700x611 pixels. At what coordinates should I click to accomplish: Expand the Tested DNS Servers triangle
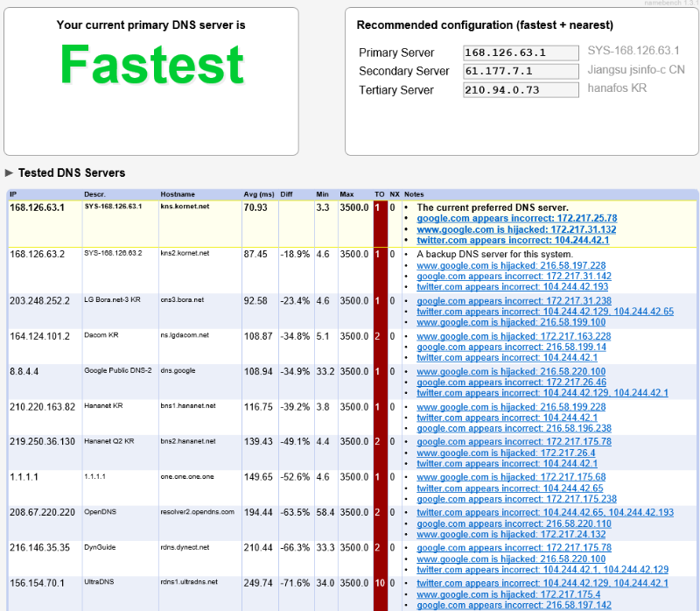click(x=10, y=173)
